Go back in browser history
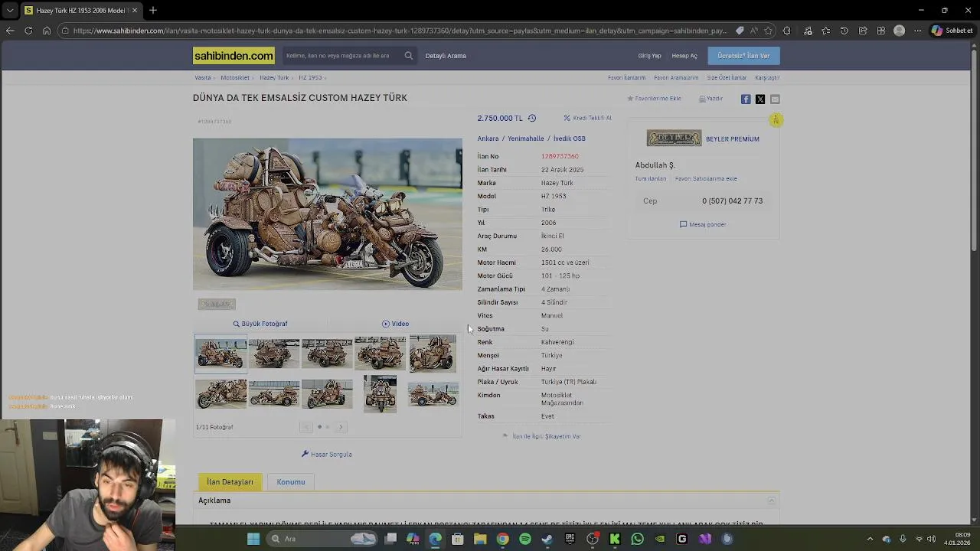This screenshot has height=551, width=980. 10,31
